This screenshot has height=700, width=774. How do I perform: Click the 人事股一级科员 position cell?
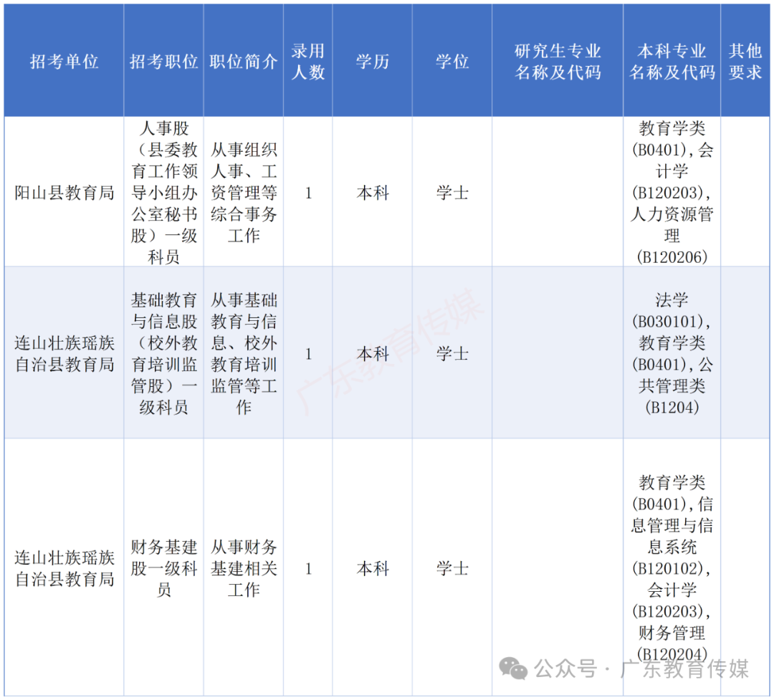tap(163, 192)
